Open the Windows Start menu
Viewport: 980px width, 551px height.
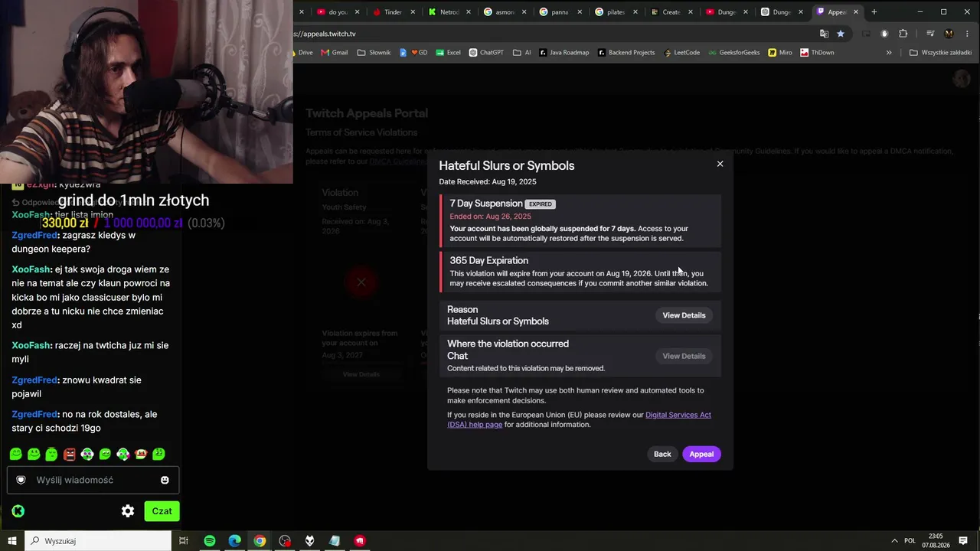11,541
